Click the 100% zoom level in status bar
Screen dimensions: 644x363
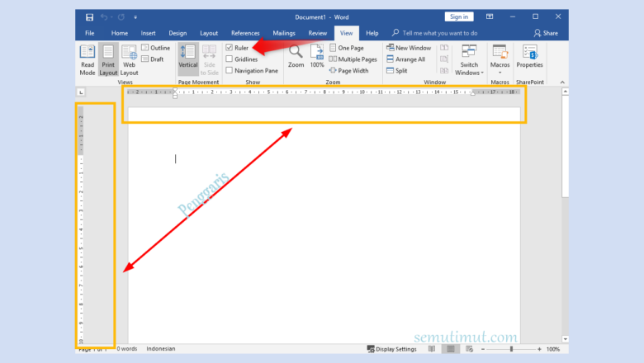click(x=553, y=349)
